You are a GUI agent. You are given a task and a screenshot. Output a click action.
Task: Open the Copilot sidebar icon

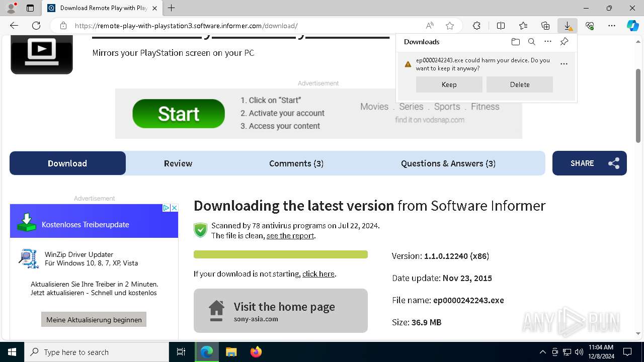tap(632, 26)
